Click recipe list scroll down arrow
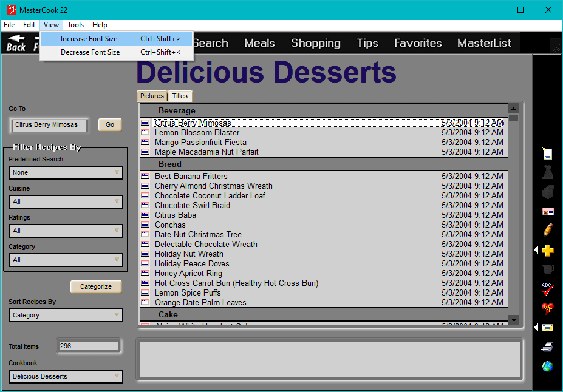Viewport: 563px width, 392px height. pos(513,320)
